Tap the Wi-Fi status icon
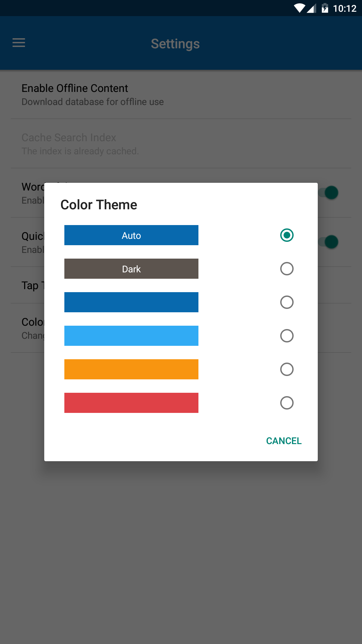The width and height of the screenshot is (362, 644). (x=299, y=8)
